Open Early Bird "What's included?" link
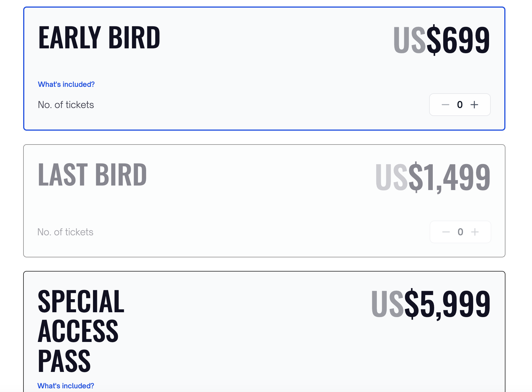This screenshot has height=392, width=532. 66,84
